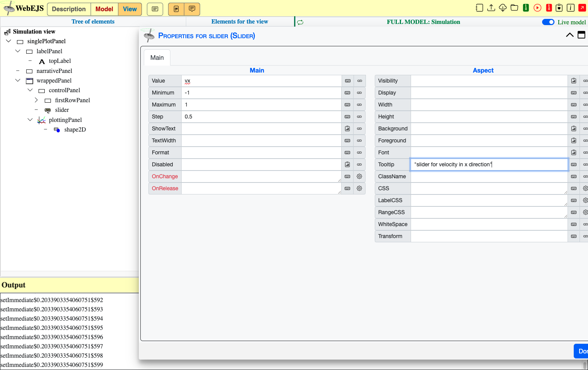This screenshot has width=588, height=370.
Task: Click the Done button
Action: coord(581,351)
